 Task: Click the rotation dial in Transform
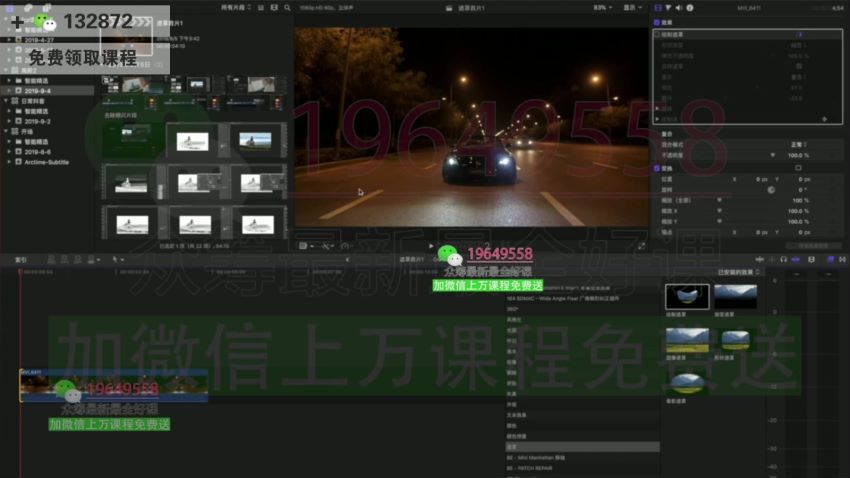click(771, 190)
